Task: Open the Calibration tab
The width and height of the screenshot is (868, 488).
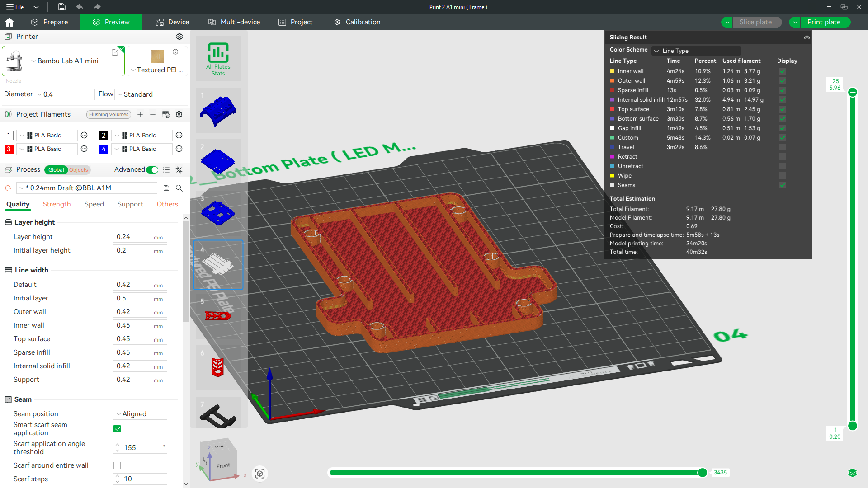Action: pyautogui.click(x=357, y=22)
